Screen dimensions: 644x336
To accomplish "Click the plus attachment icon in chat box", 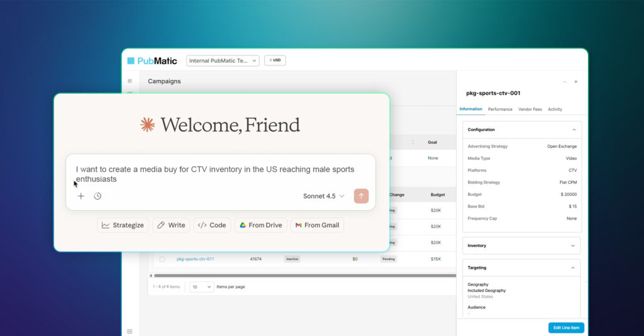I will point(81,196).
